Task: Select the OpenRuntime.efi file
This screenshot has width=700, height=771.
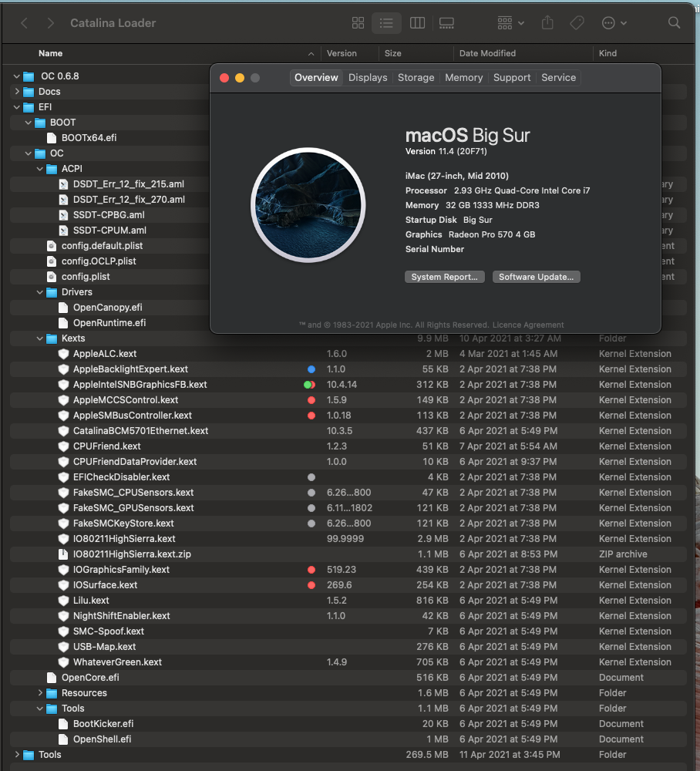Action: tap(109, 322)
